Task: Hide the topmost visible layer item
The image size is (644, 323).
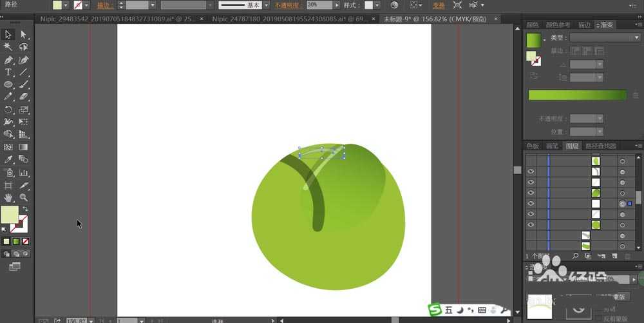Action: tap(531, 171)
